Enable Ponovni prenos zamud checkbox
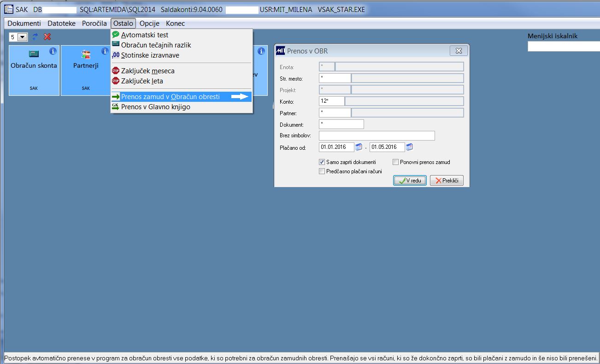600x364 pixels. coord(395,162)
